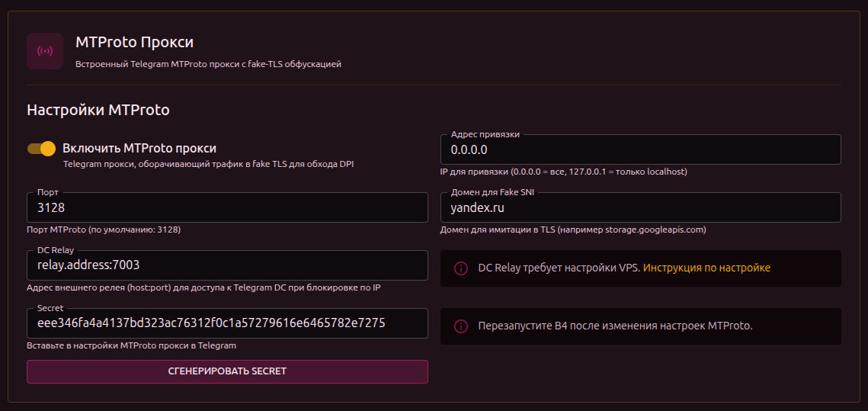Click the DC Relay address input

pyautogui.click(x=227, y=265)
